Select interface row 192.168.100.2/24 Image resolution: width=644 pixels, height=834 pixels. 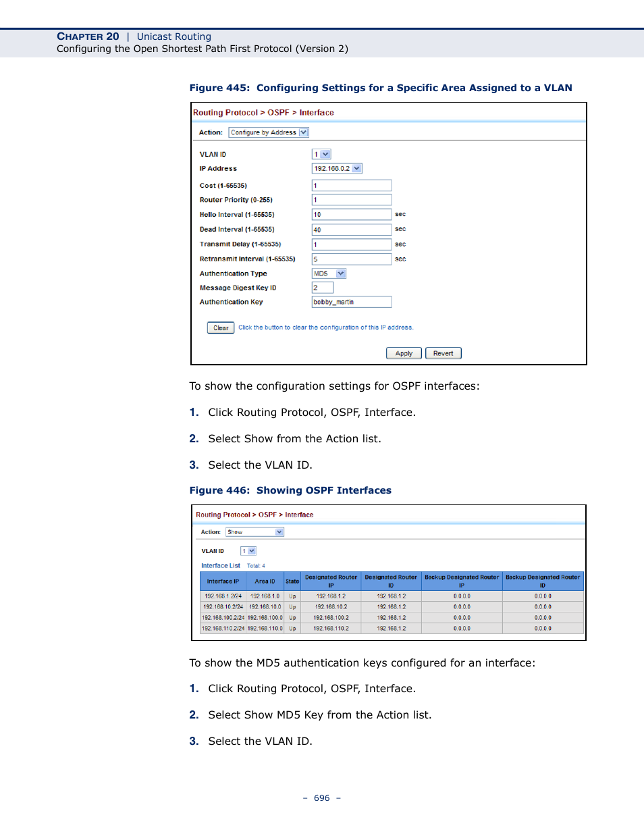[x=392, y=618]
